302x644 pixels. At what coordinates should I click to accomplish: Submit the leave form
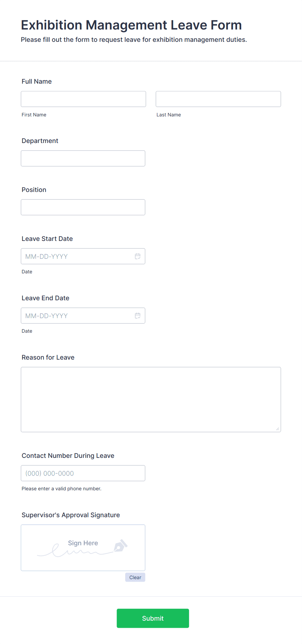[153, 618]
